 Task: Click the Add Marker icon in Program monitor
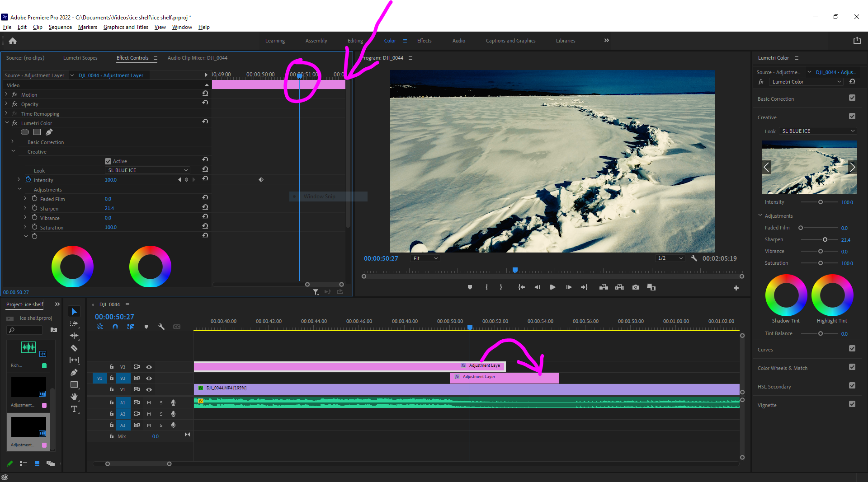[470, 287]
